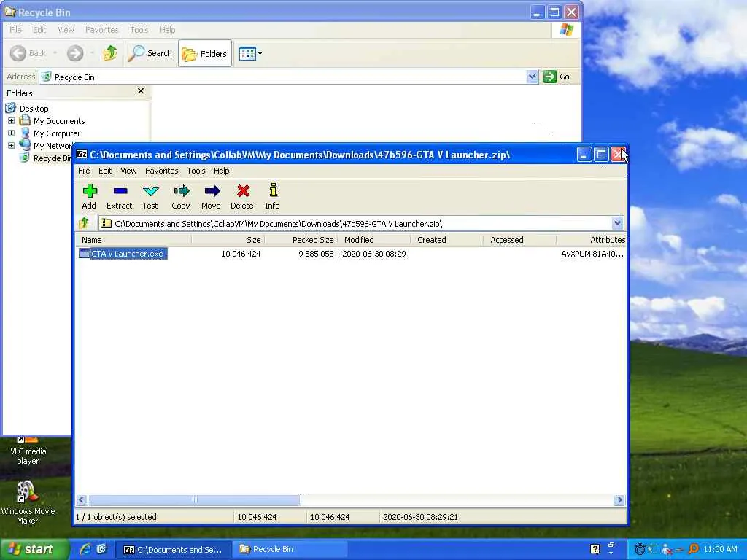
Task: Sort by Packed Size column
Action: [301, 240]
